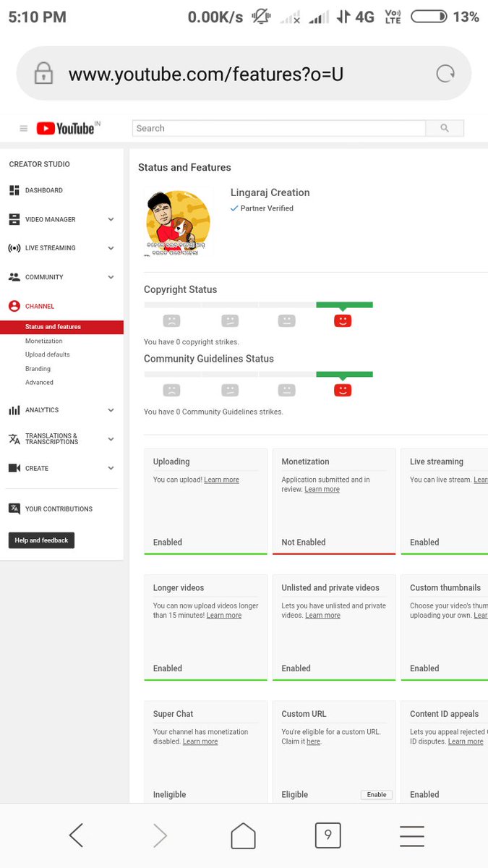Tap the battery indicator in status bar
The height and width of the screenshot is (868, 488).
[x=429, y=17]
